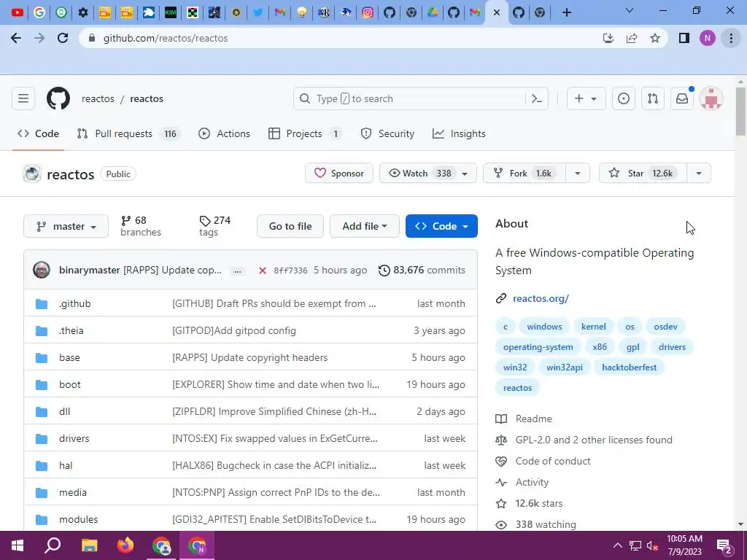Click install app icon in address bar
The height and width of the screenshot is (560, 747).
pyautogui.click(x=608, y=38)
